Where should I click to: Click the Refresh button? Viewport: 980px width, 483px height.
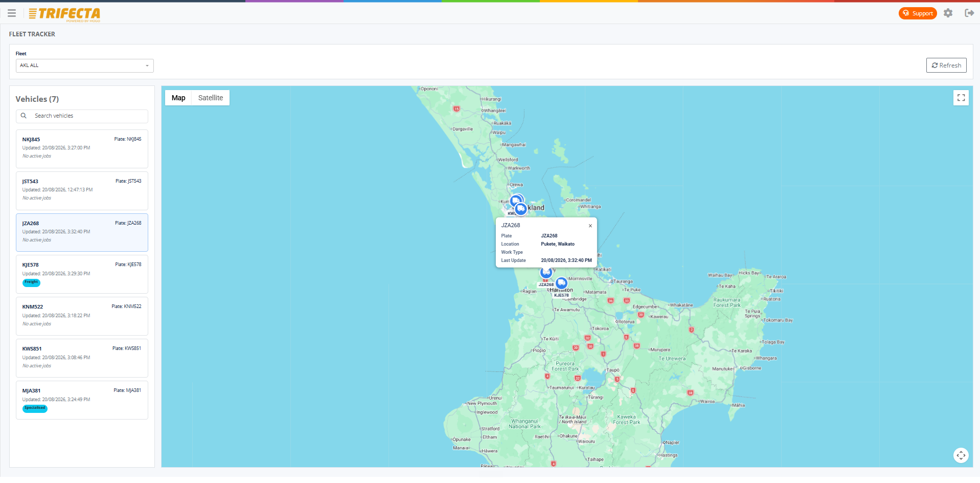(x=946, y=65)
